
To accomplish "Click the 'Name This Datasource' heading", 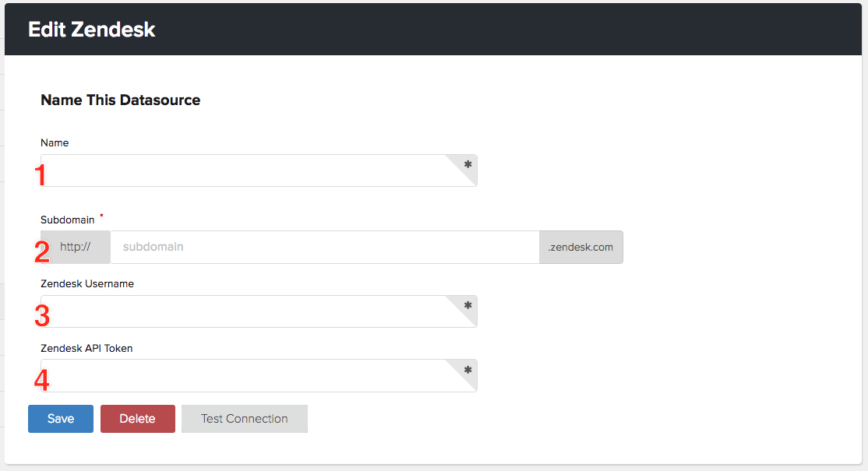I will pos(121,100).
